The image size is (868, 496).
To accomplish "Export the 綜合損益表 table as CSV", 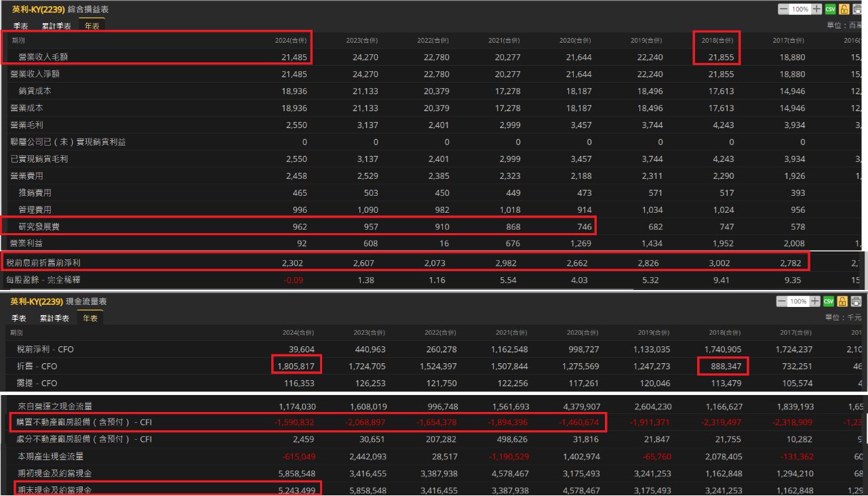I will click(x=830, y=9).
